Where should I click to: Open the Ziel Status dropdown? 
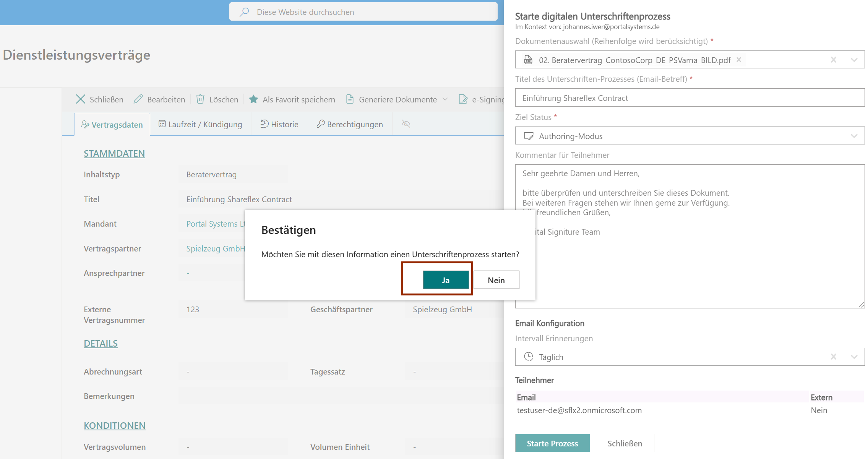(854, 136)
